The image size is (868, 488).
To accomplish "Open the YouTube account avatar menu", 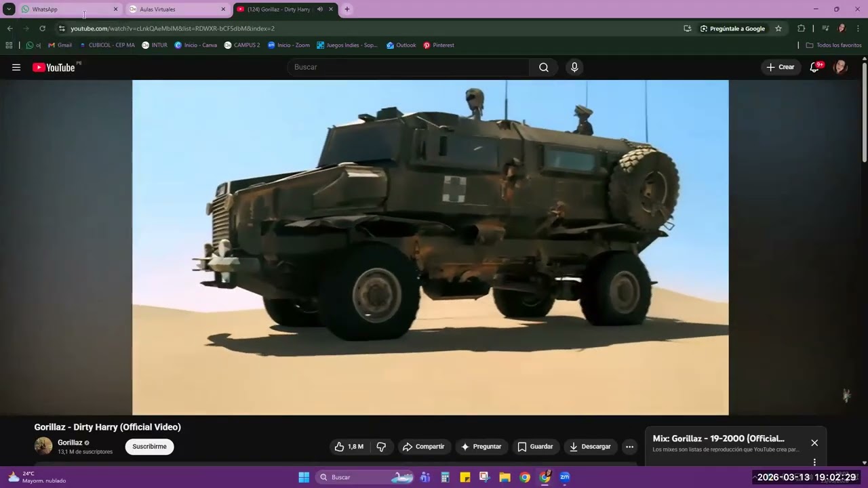I will coord(840,67).
